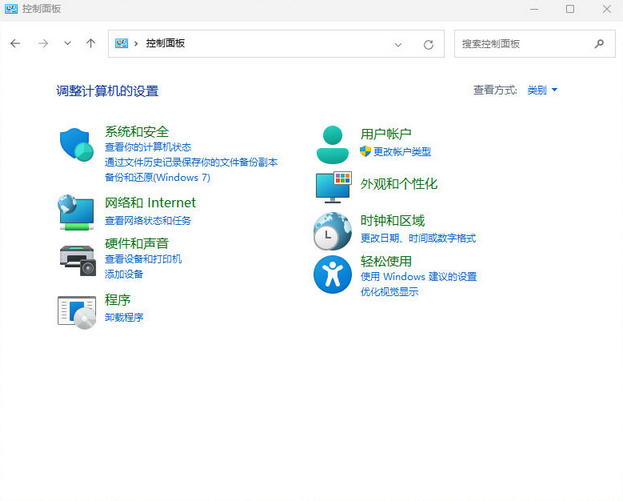Click the 搜索控制面板 search field
The width and height of the screenshot is (623, 501).
(524, 44)
